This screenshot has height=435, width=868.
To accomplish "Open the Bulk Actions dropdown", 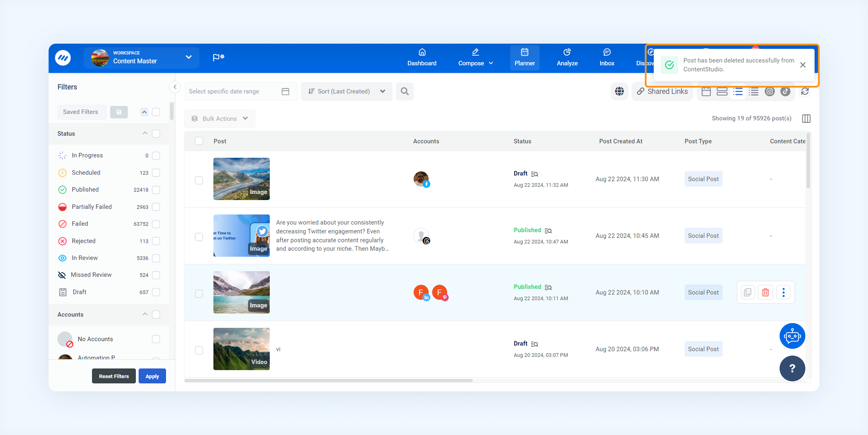I will [220, 119].
